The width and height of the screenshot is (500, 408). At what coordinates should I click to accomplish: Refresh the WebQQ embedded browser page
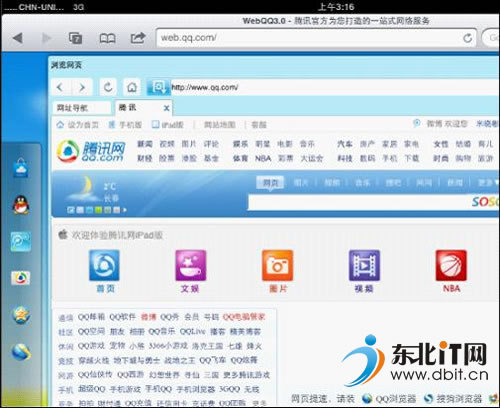[108, 87]
